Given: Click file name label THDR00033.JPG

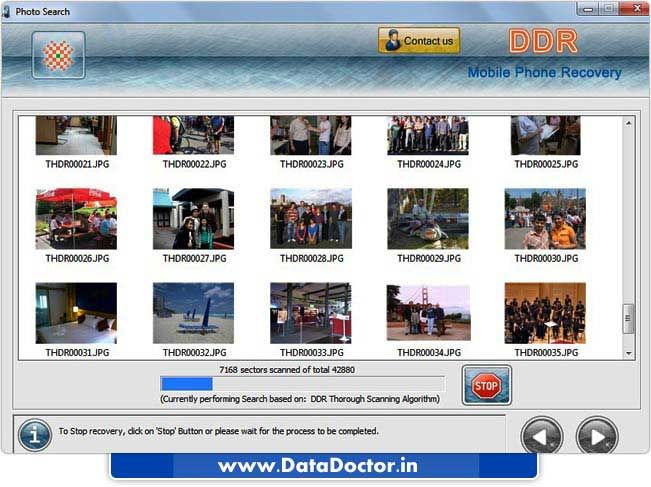Looking at the screenshot, I should coord(311,353).
